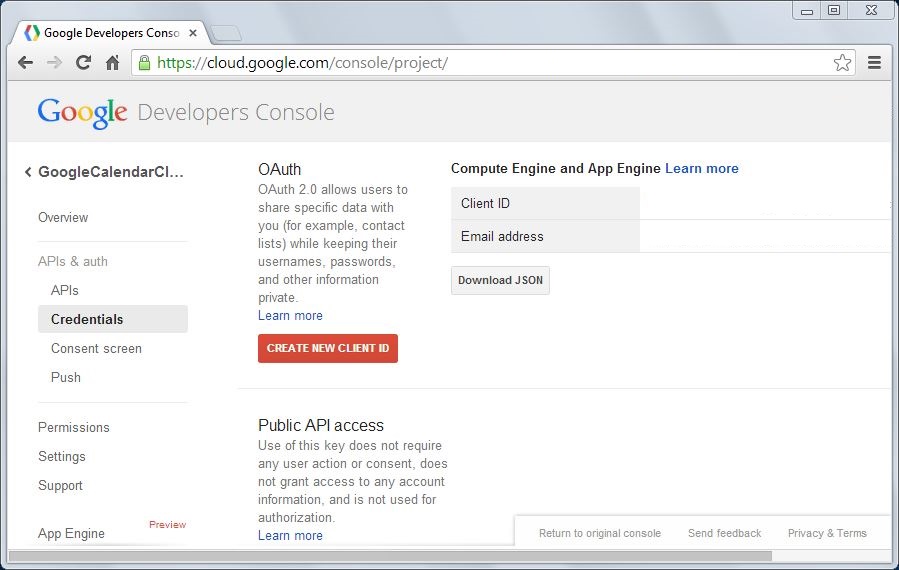Click the Google logo in header

point(83,113)
